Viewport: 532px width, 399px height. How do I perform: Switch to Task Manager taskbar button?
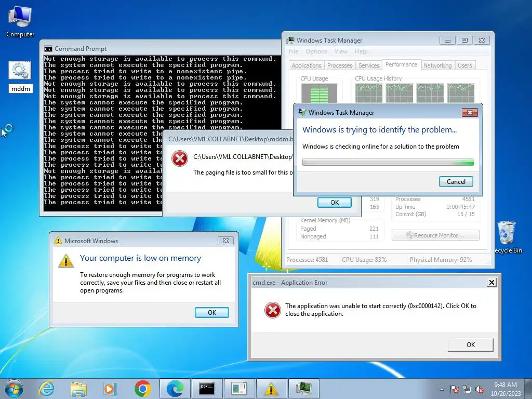tap(303, 389)
